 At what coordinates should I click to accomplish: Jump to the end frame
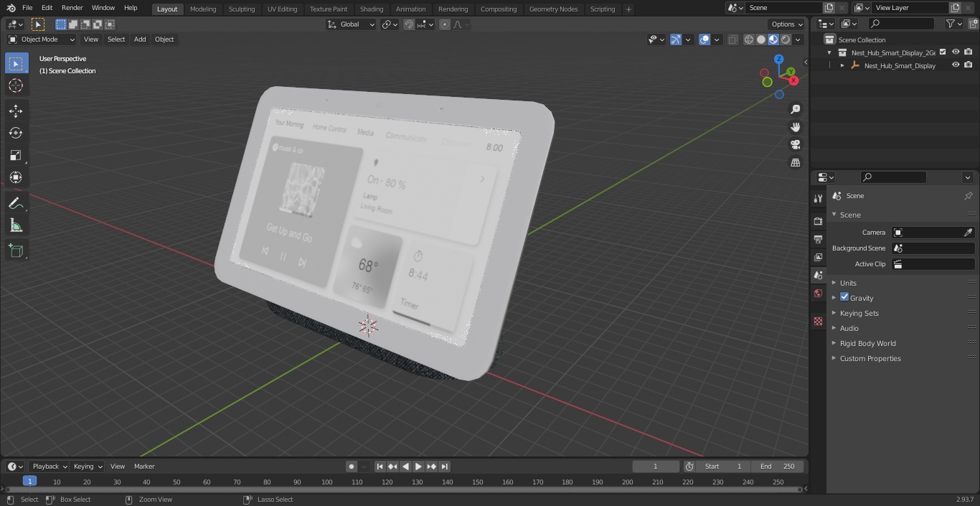pos(445,467)
